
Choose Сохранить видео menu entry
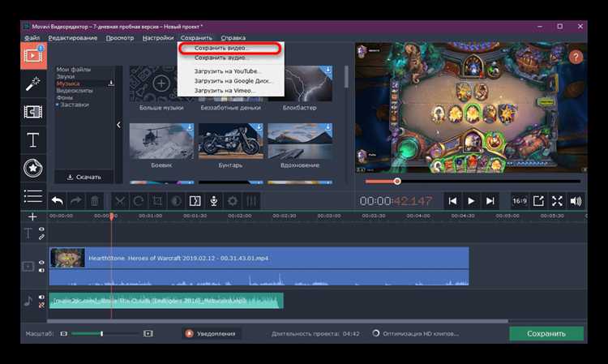pos(230,48)
